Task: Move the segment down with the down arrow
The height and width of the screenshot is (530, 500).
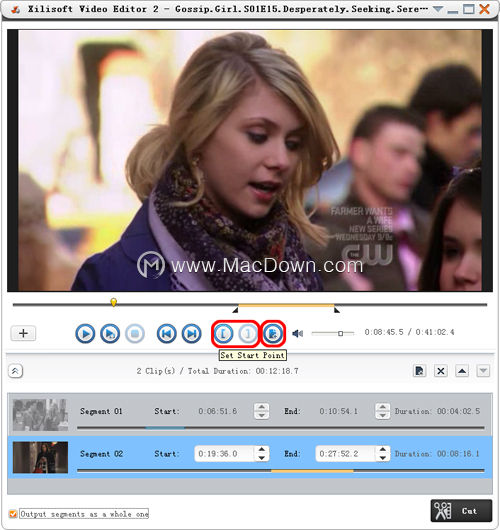Action: coord(483,371)
